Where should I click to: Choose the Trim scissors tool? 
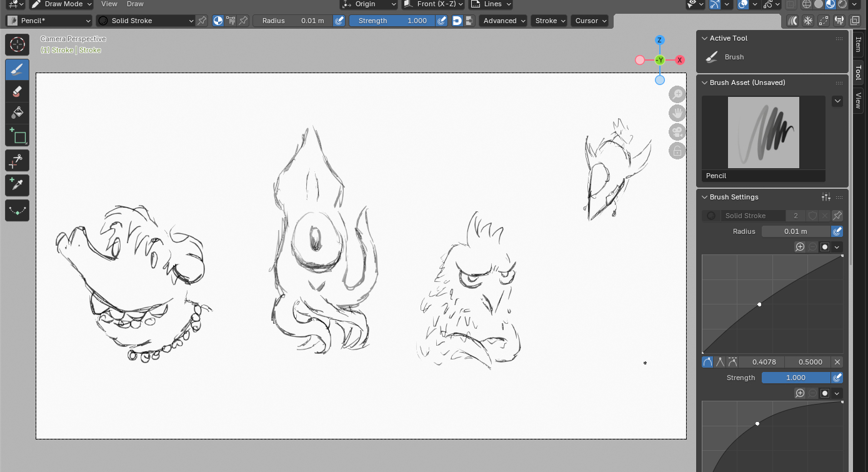(17, 161)
